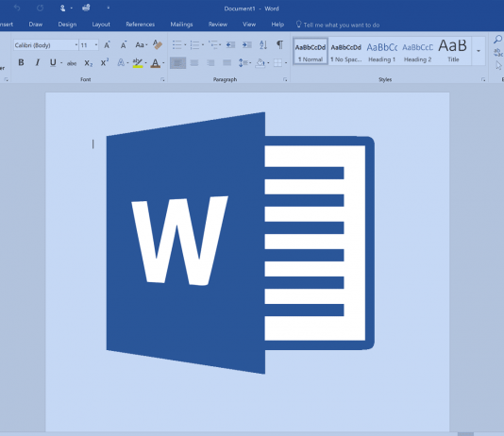Screen dimensions: 504x436
Task: Select Align Right
Action: click(x=210, y=62)
